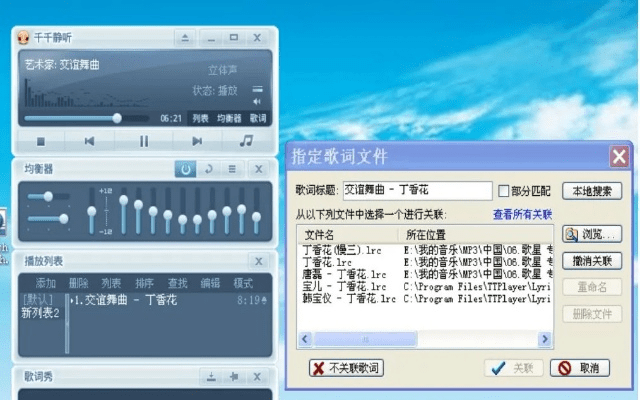Click the 查看所有关联 link
The height and width of the screenshot is (400, 640).
coord(522,214)
